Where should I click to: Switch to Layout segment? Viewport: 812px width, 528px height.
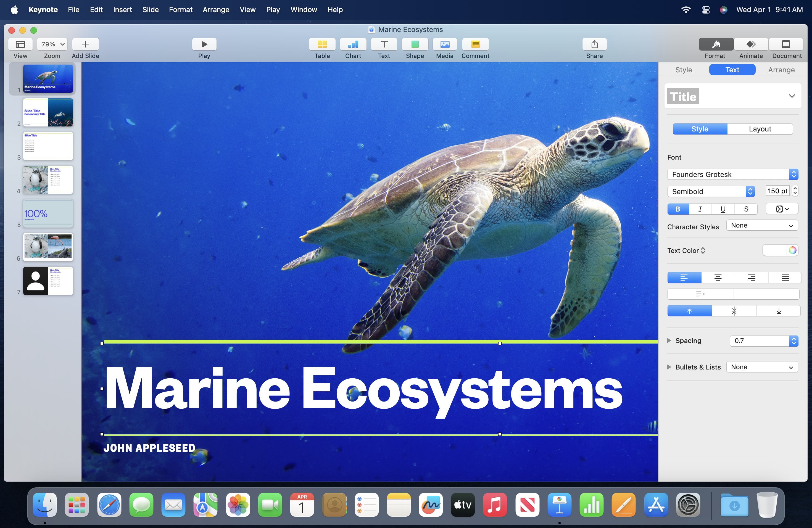(760, 129)
